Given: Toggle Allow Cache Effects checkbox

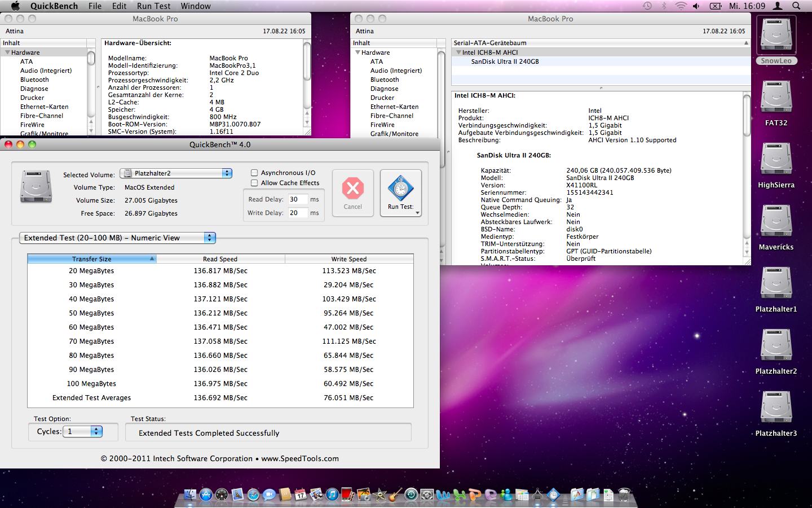Looking at the screenshot, I should pyautogui.click(x=254, y=183).
